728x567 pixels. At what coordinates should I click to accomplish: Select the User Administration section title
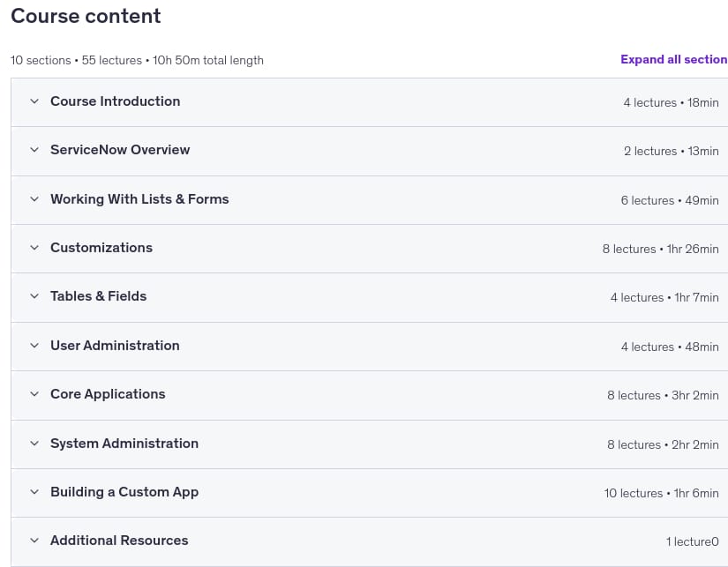115,346
